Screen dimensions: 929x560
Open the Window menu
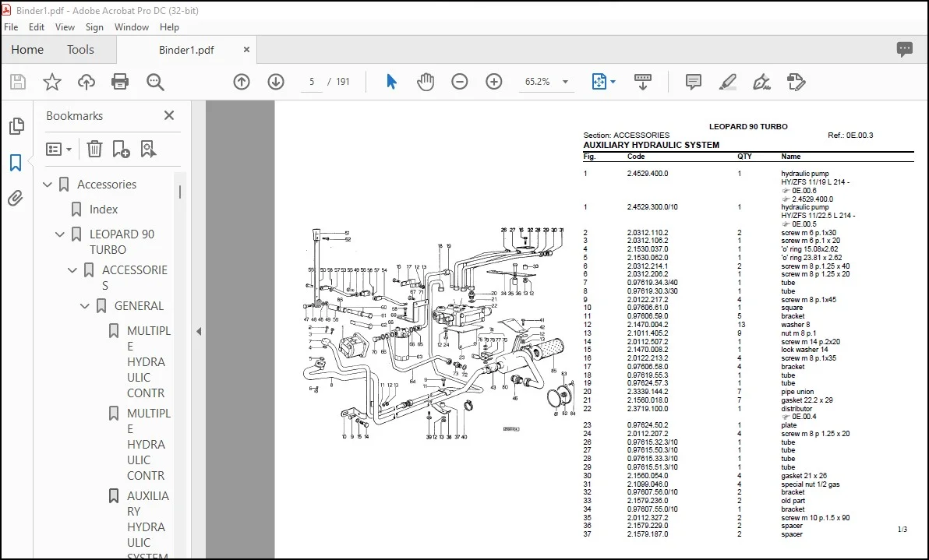[132, 27]
